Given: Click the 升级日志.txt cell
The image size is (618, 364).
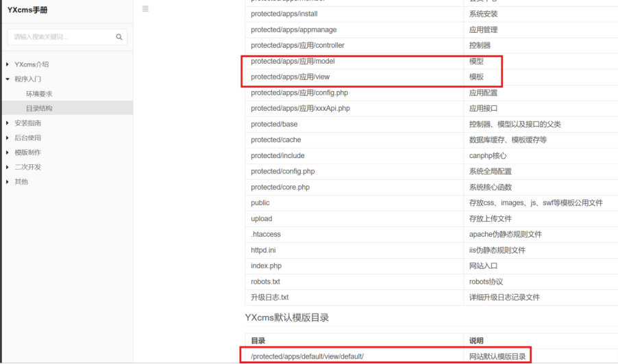Looking at the screenshot, I should click(x=354, y=297).
